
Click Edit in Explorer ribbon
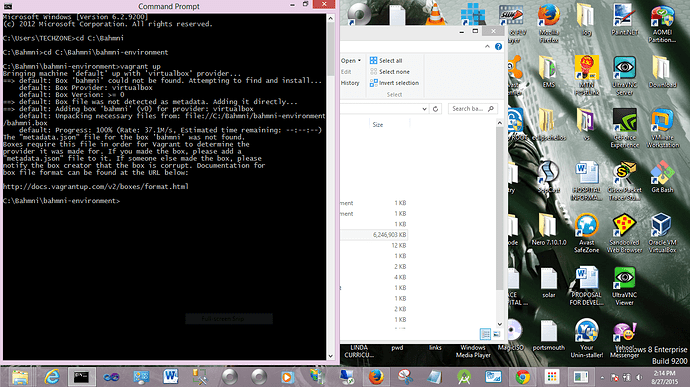tap(346, 71)
